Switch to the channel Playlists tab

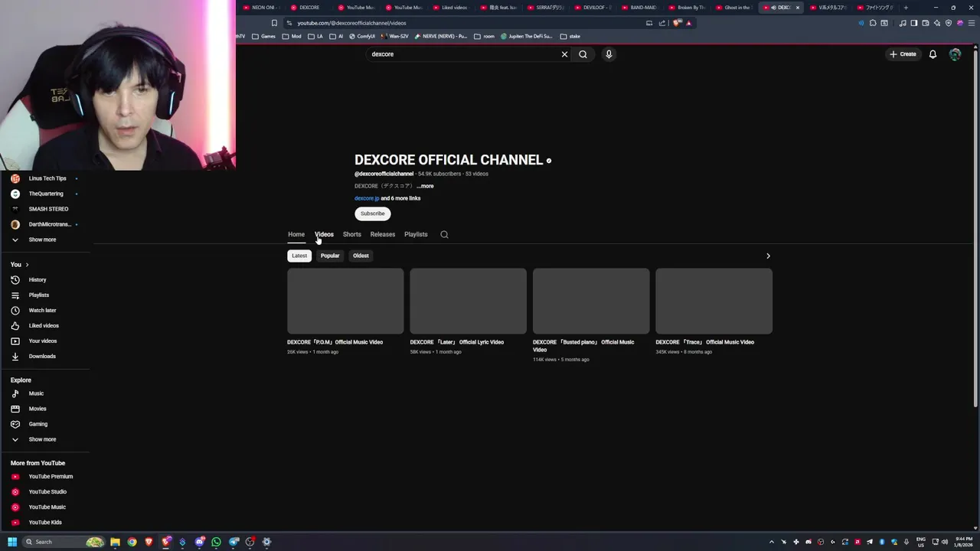[416, 234]
